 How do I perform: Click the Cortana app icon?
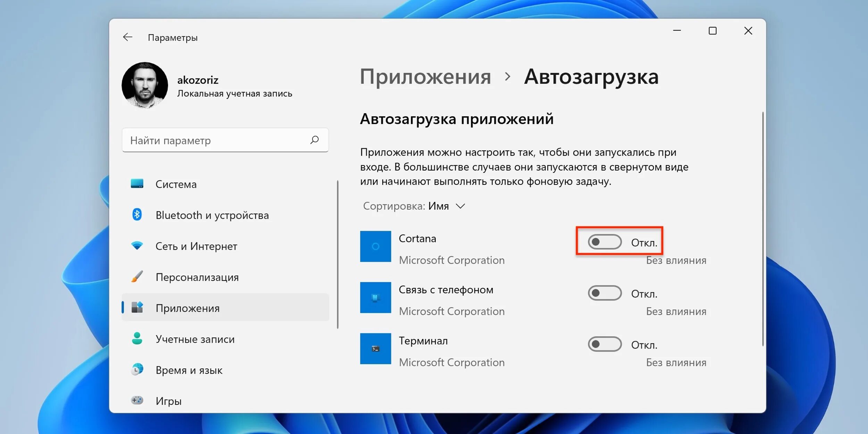(x=375, y=246)
